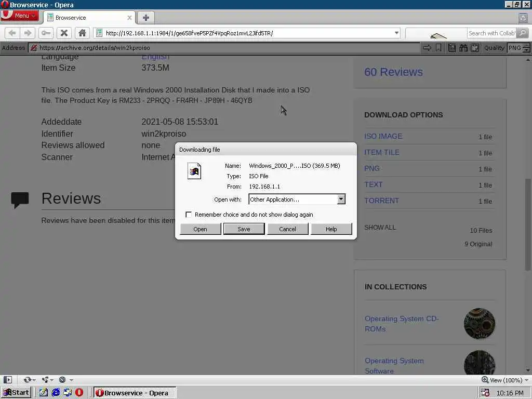Click the page vertical scrollbar thumb

click(x=528, y=224)
